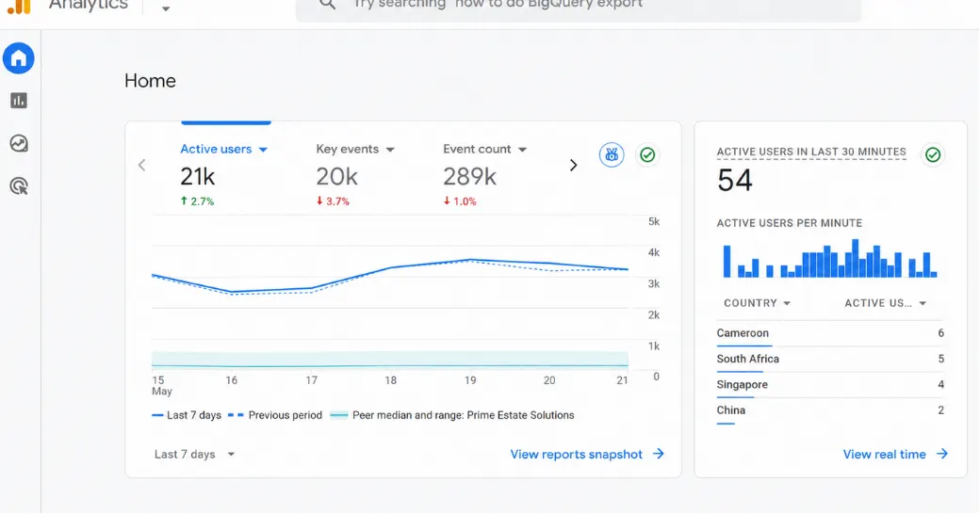
Task: Select the China row
Action: [830, 411]
